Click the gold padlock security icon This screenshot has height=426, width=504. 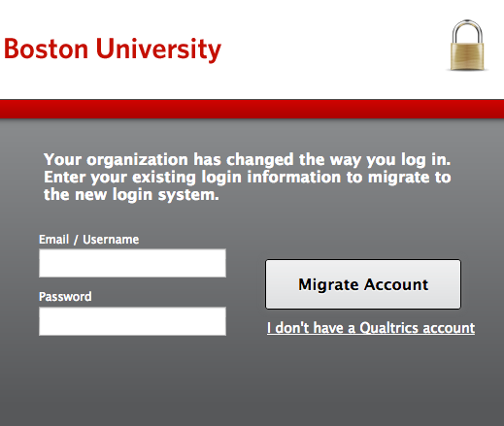pyautogui.click(x=467, y=45)
